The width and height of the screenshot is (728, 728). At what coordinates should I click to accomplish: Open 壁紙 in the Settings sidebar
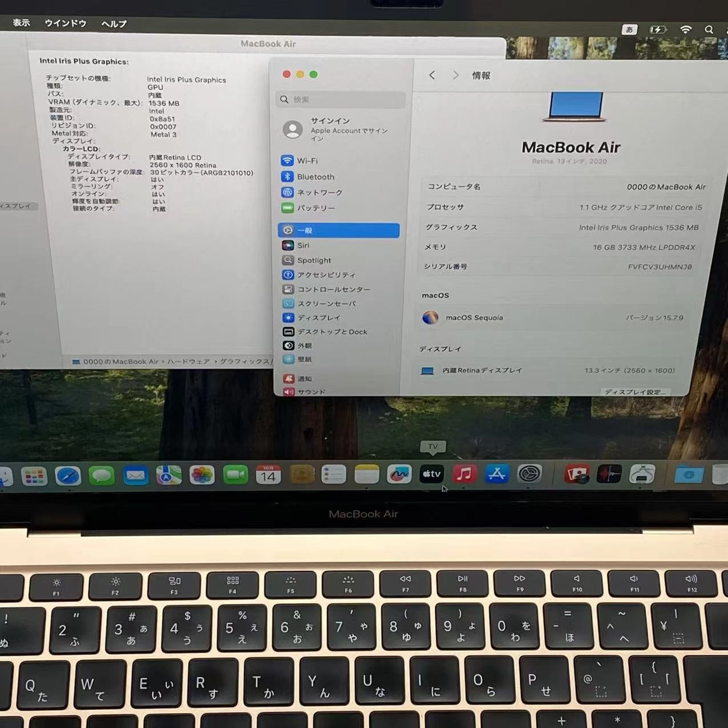tap(340, 359)
